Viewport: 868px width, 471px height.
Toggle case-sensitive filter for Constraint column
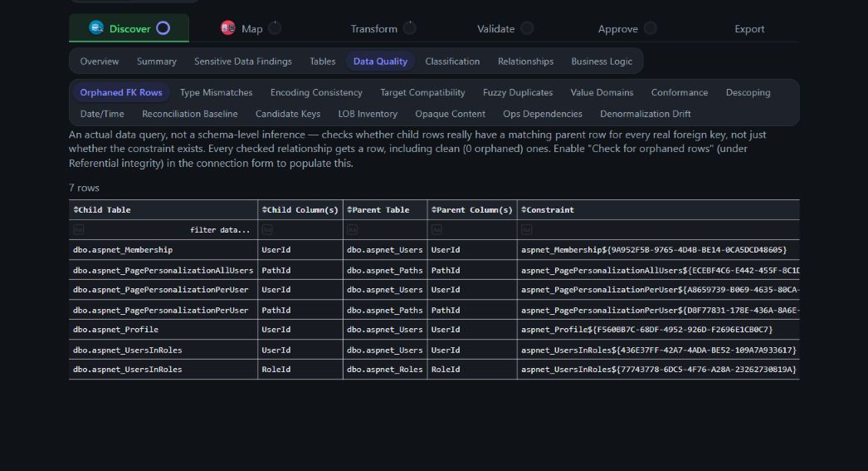(x=526, y=229)
